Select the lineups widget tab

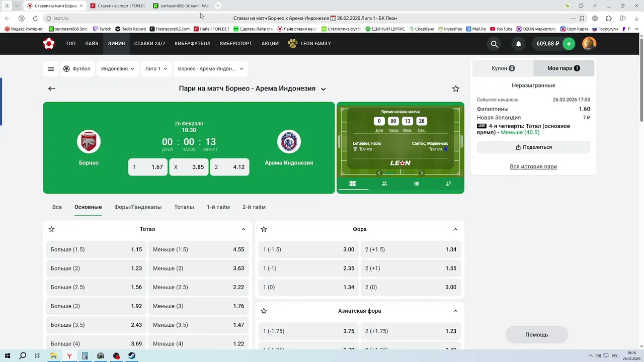pyautogui.click(x=448, y=184)
